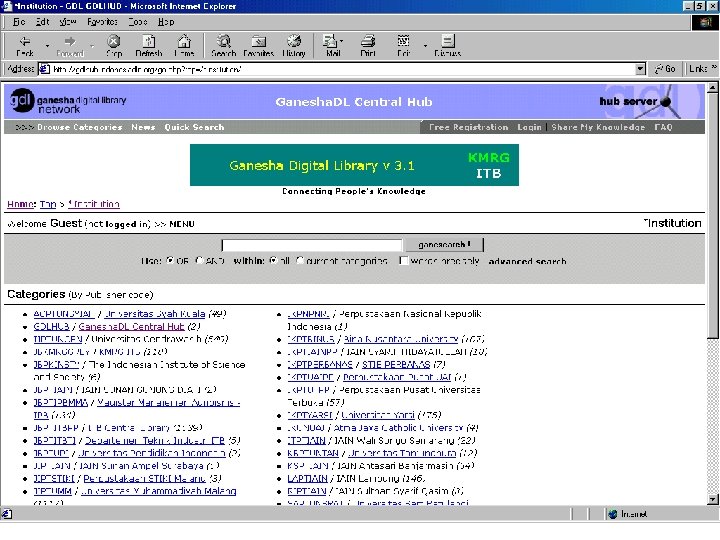
Task: Open the STIE PERBANAS category link
Action: [x=396, y=365]
